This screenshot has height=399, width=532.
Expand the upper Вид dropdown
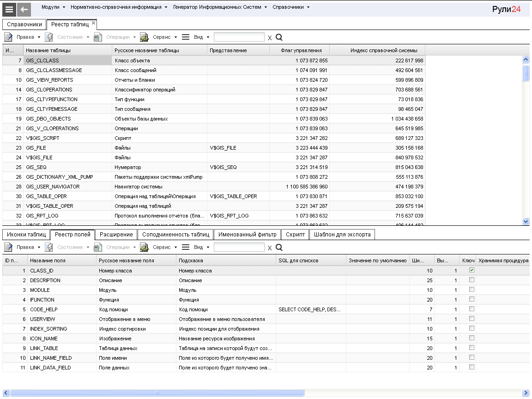point(208,37)
